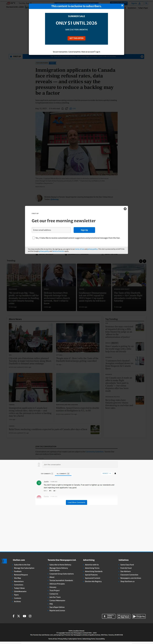This screenshot has height=644, width=153.
Task: Open Subscribe to Home Delivery footer link
Action: pyautogui.click(x=60, y=565)
